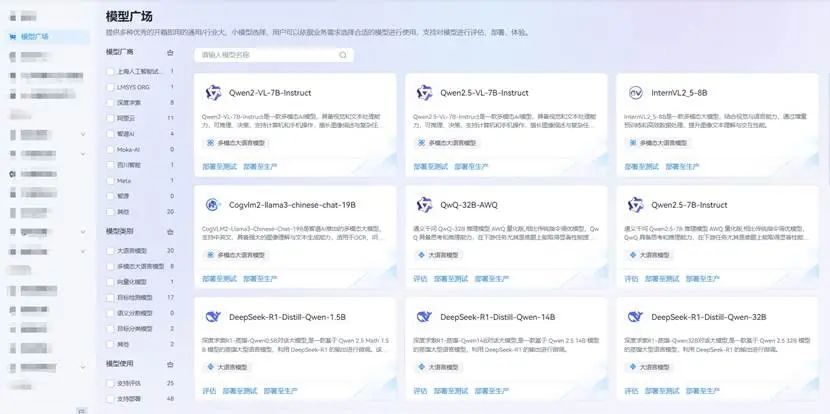Click 评估 on Qwen2.5-7B-Instruct card

631,278
